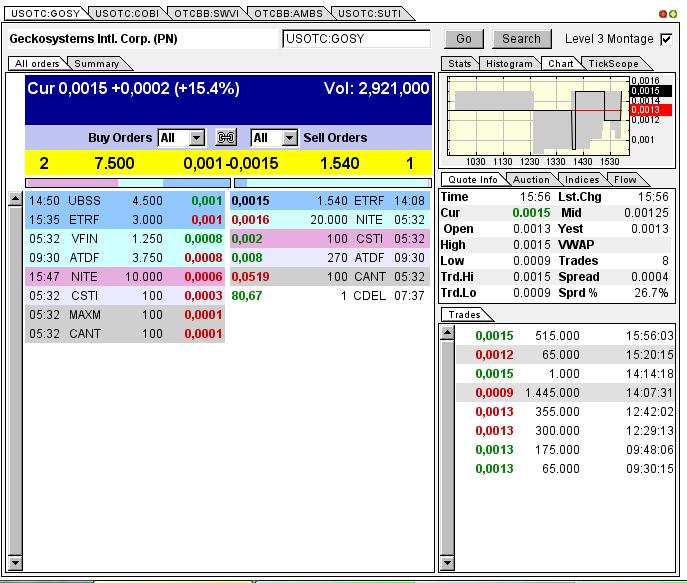Switch to the Summary tab
The image size is (687, 583).
97,64
